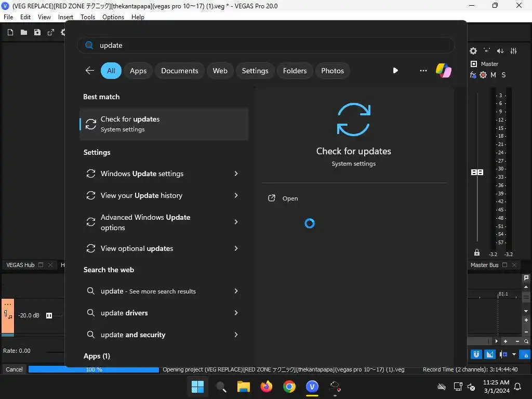
Task: Open the Edit menu
Action: tap(25, 17)
